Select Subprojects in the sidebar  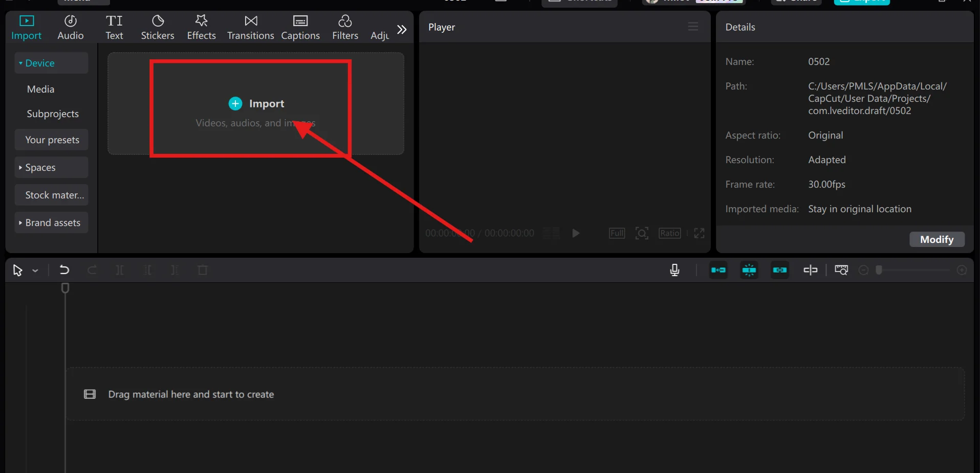[53, 114]
